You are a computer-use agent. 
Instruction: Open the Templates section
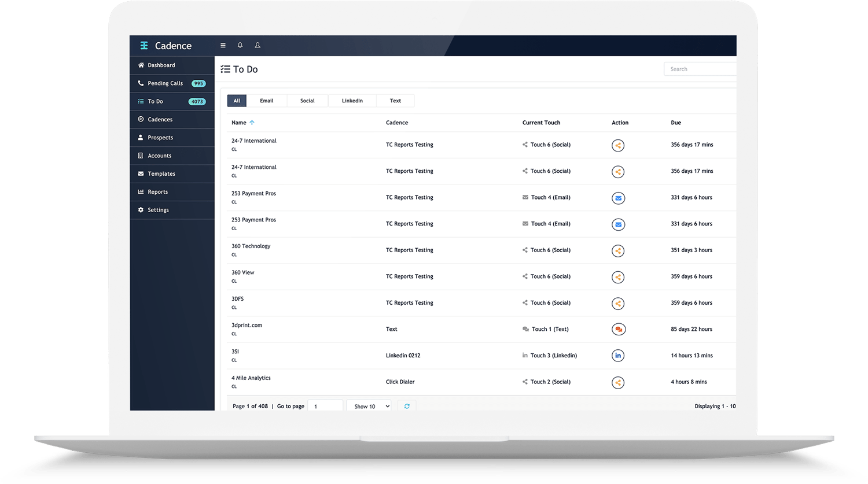pyautogui.click(x=172, y=173)
